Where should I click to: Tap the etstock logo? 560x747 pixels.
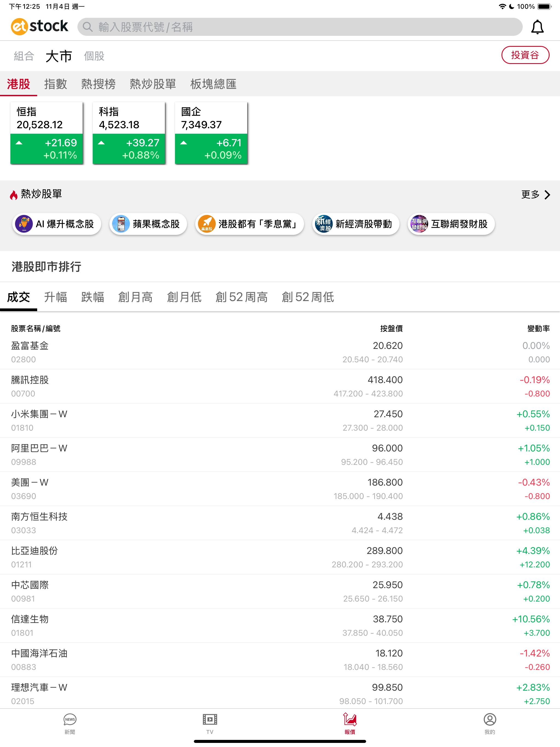coord(40,26)
